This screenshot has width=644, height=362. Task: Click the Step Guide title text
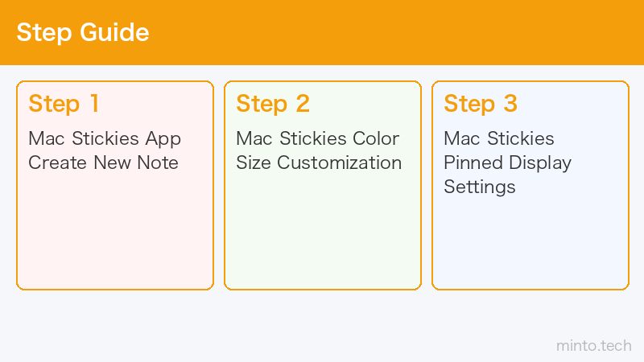tap(83, 32)
